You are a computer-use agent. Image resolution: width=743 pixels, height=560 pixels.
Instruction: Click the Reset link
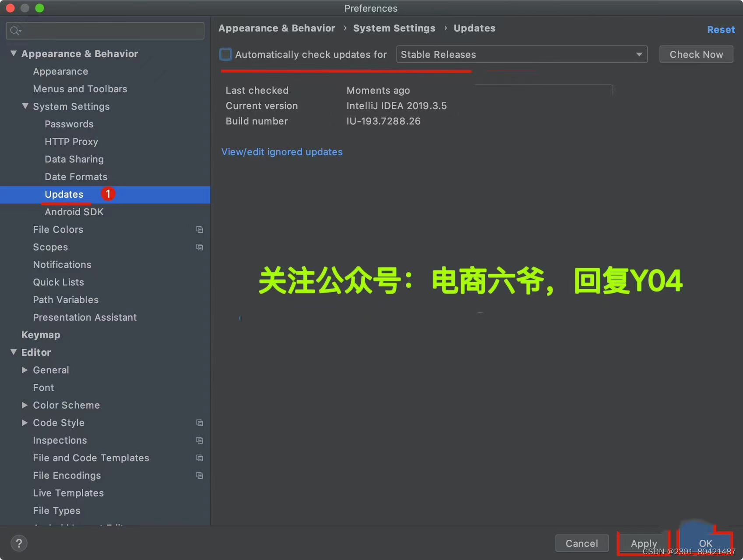click(x=721, y=29)
